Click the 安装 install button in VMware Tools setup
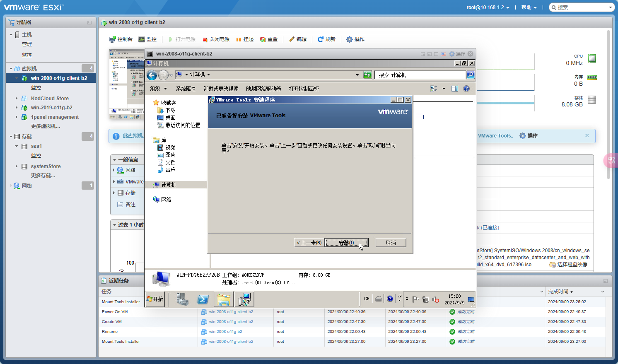The height and width of the screenshot is (364, 618). [x=346, y=243]
